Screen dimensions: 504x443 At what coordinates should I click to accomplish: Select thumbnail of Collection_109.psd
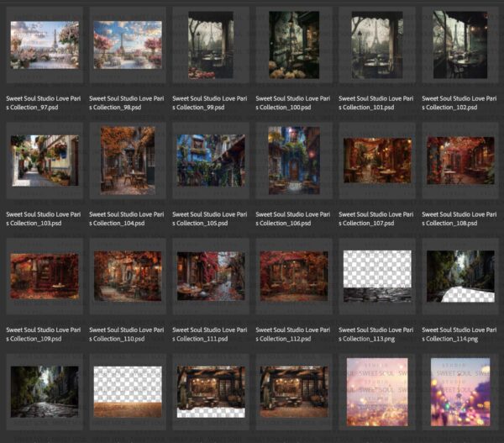click(45, 276)
